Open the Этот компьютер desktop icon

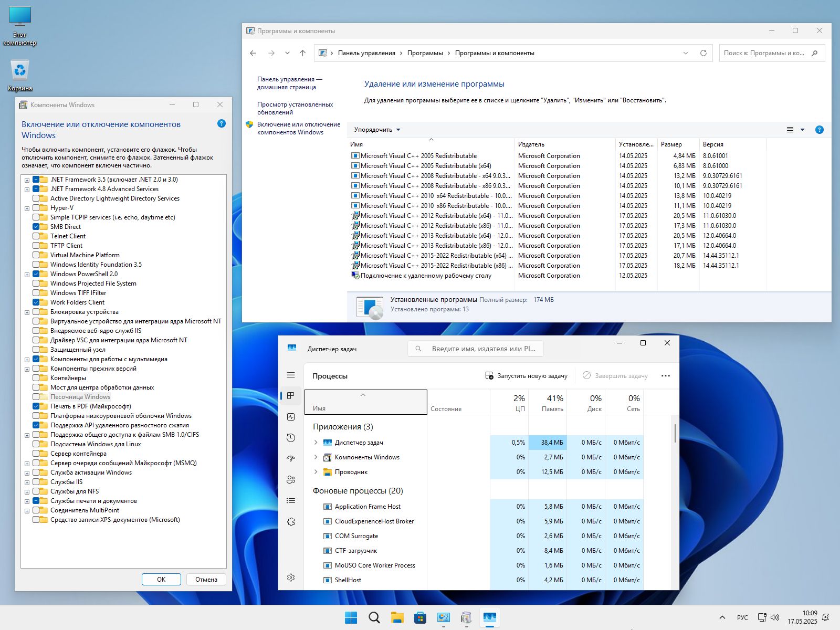pos(20,26)
